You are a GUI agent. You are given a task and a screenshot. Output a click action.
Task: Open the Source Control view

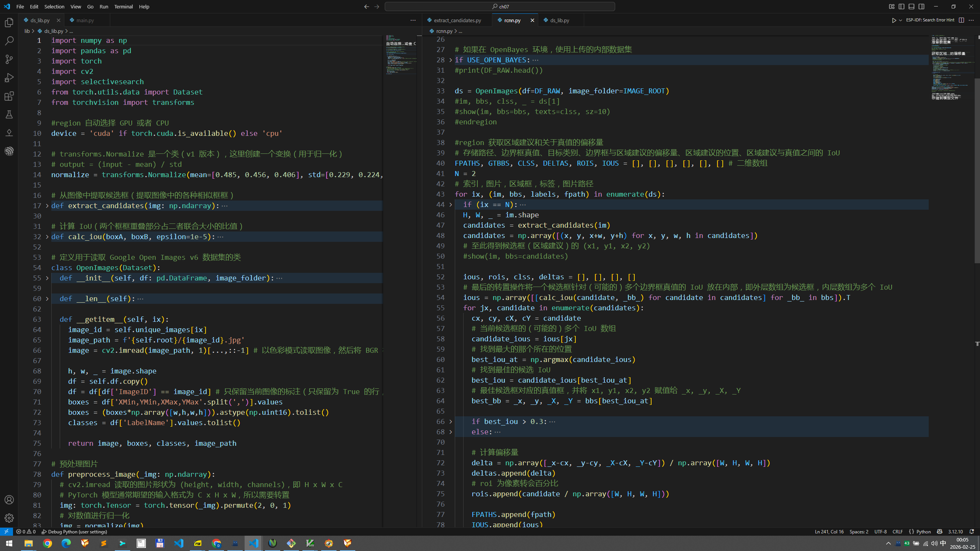9,59
